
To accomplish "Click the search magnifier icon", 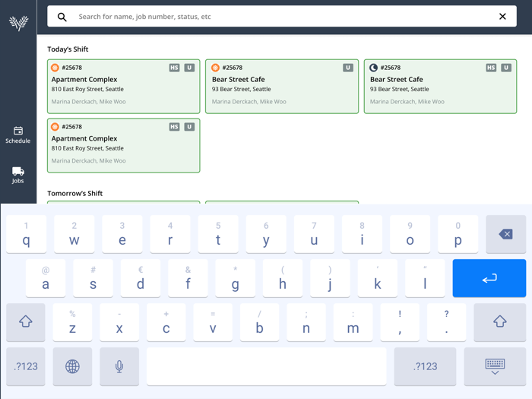I will [62, 17].
